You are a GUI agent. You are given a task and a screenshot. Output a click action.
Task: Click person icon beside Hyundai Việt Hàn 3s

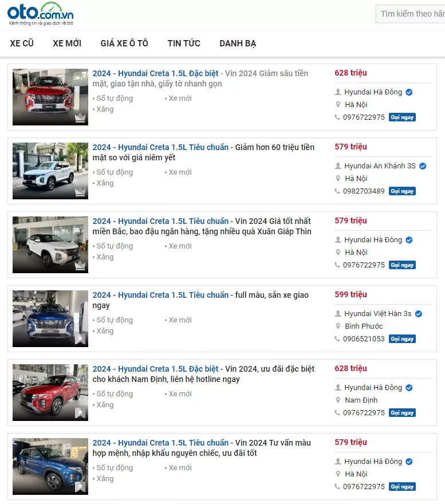[338, 314]
